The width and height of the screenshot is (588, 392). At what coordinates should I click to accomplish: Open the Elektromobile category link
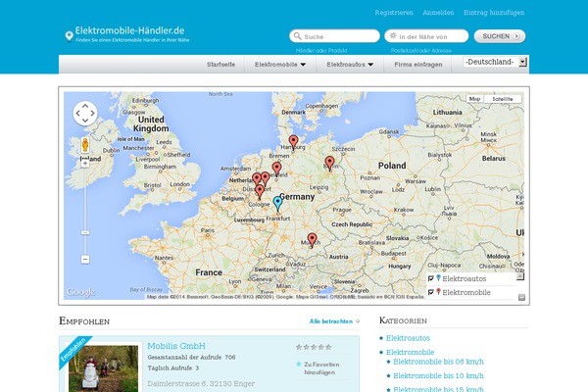[x=411, y=352]
